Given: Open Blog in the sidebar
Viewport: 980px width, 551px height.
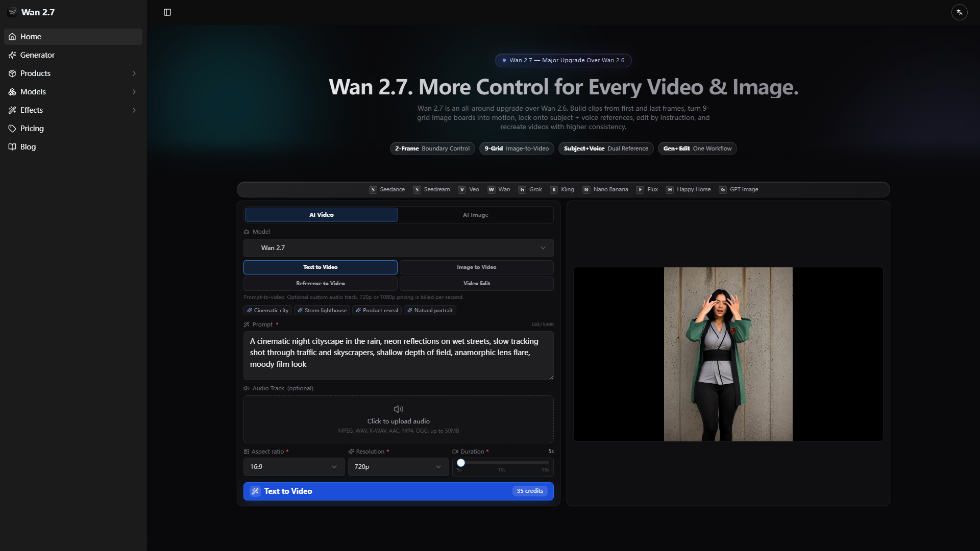Looking at the screenshot, I should click(x=73, y=147).
